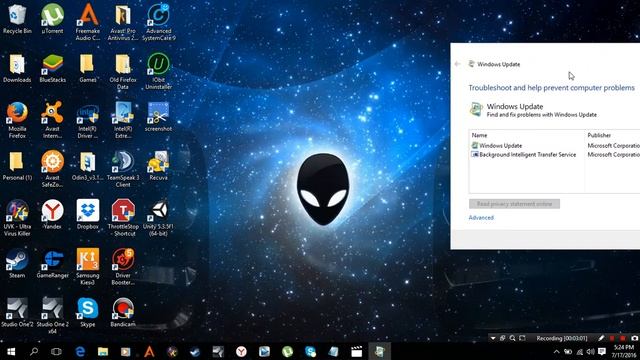640x360 pixels.
Task: Select the ThrottleStop Shortcut desktop icon
Action: (x=123, y=218)
